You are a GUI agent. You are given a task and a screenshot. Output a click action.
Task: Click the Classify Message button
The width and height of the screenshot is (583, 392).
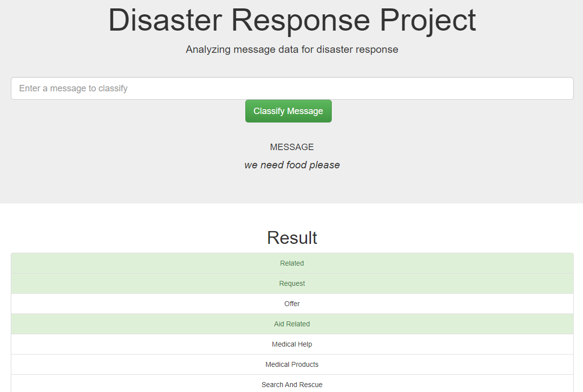(288, 111)
